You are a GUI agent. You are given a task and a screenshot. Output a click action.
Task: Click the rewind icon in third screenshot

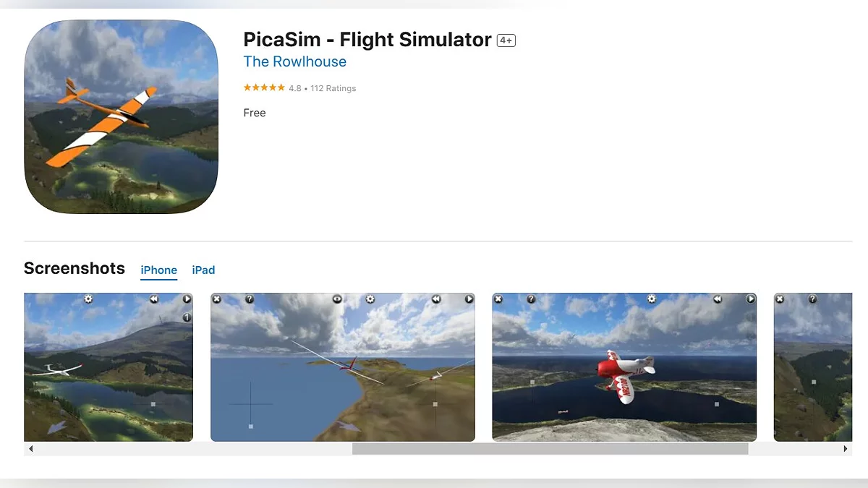(x=717, y=299)
